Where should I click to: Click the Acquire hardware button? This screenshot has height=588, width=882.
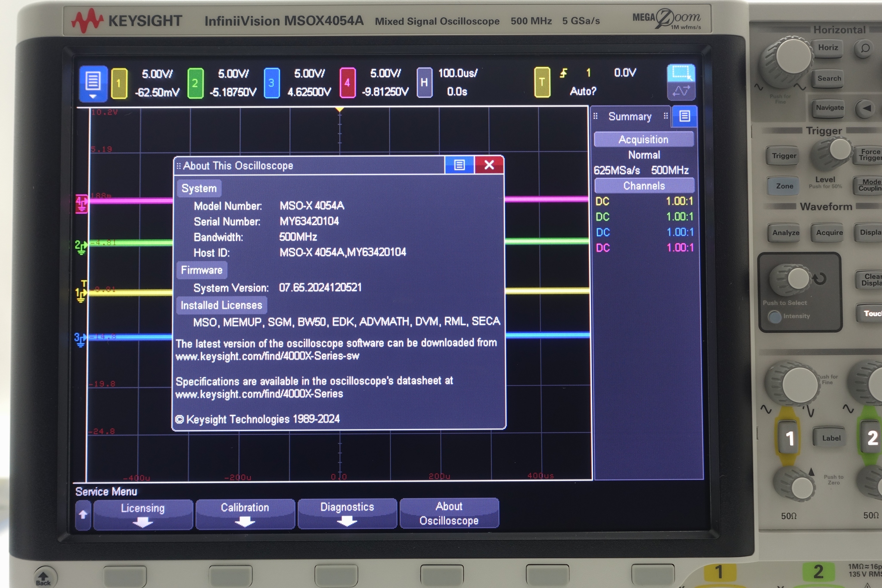coord(829,233)
